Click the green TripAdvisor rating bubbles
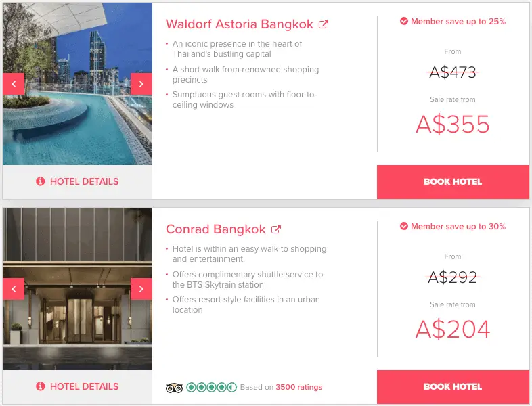 [211, 387]
